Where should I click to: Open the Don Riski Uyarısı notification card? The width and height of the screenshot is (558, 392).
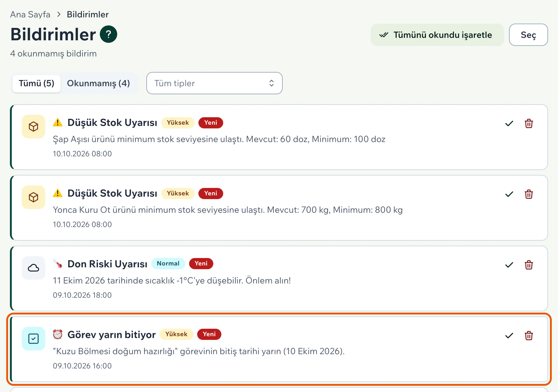(279, 278)
